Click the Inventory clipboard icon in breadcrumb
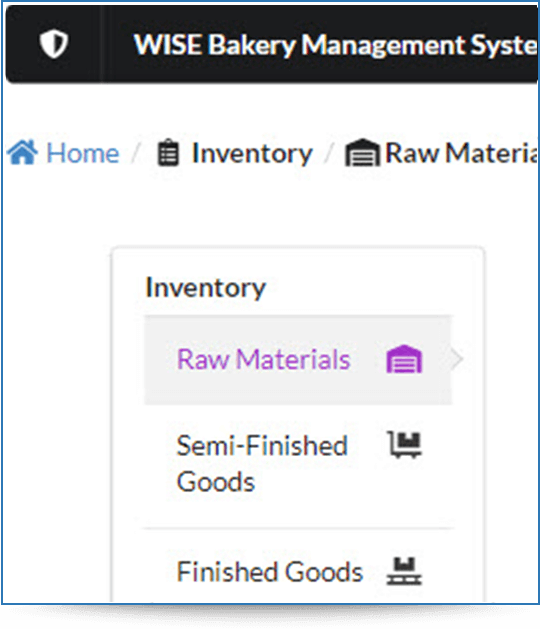540x629 pixels. tap(168, 152)
